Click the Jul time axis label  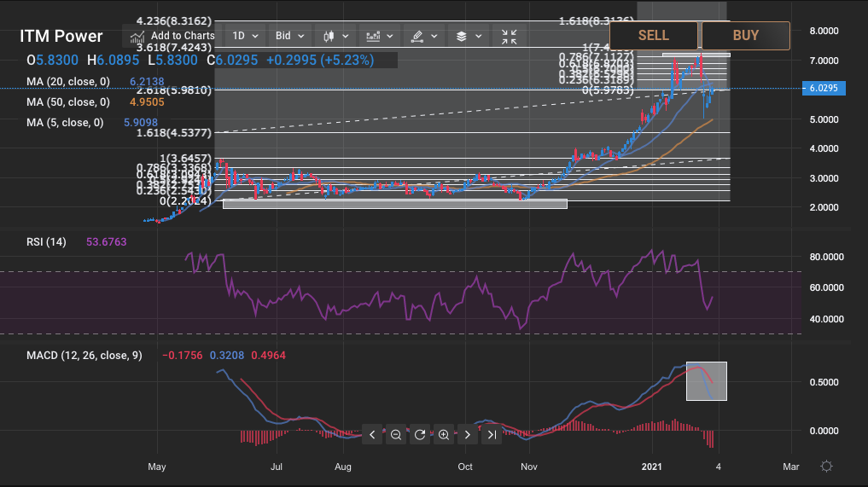click(x=277, y=467)
